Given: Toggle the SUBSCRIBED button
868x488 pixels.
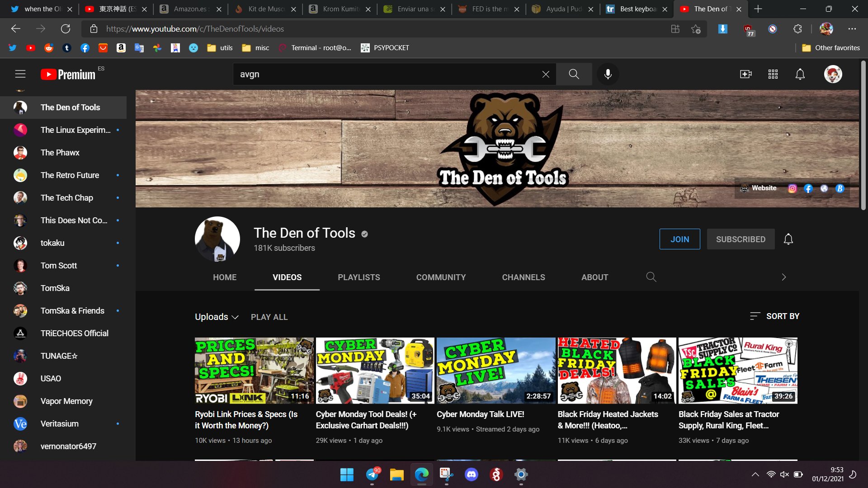Looking at the screenshot, I should pos(740,239).
